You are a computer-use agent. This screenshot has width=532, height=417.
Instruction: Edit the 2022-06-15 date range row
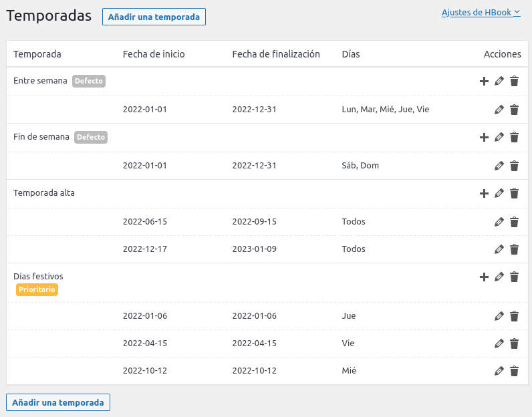(499, 222)
